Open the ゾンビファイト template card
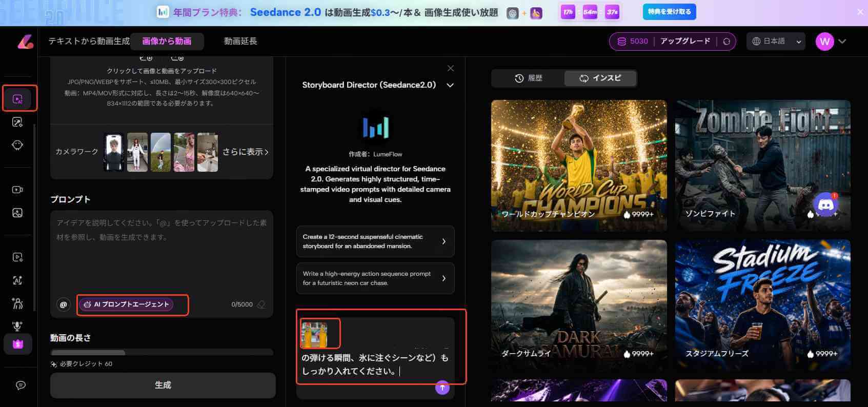 (762, 165)
